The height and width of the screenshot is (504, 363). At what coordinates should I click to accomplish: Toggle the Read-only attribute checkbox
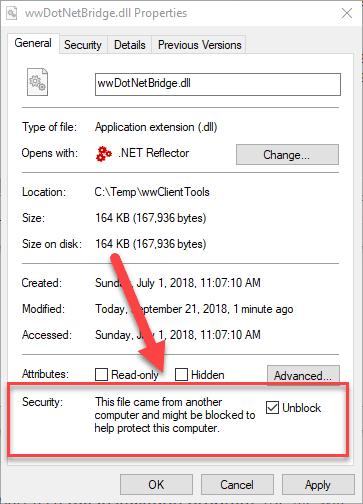coord(101,374)
